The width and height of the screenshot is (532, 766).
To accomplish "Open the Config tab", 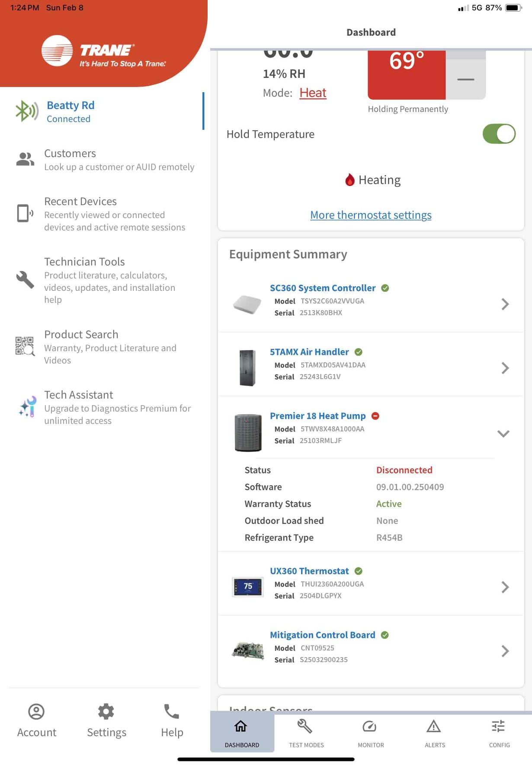I will pos(499,733).
